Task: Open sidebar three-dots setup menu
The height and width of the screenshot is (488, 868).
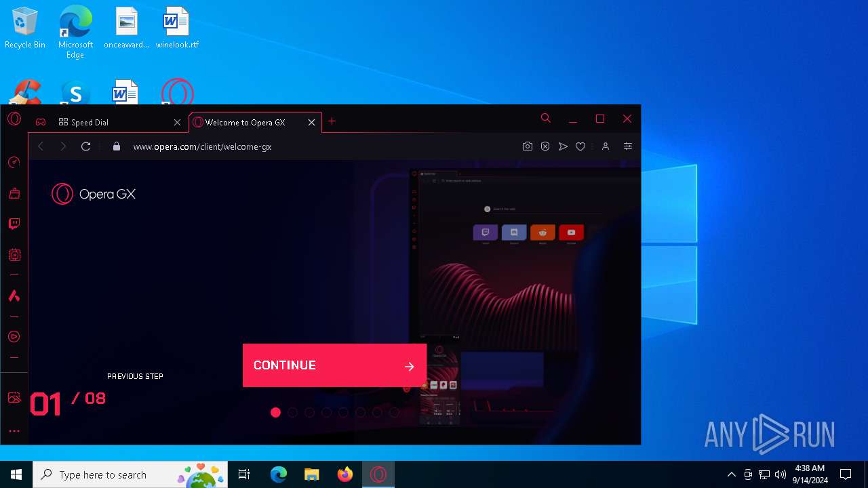Action: coord(14,430)
